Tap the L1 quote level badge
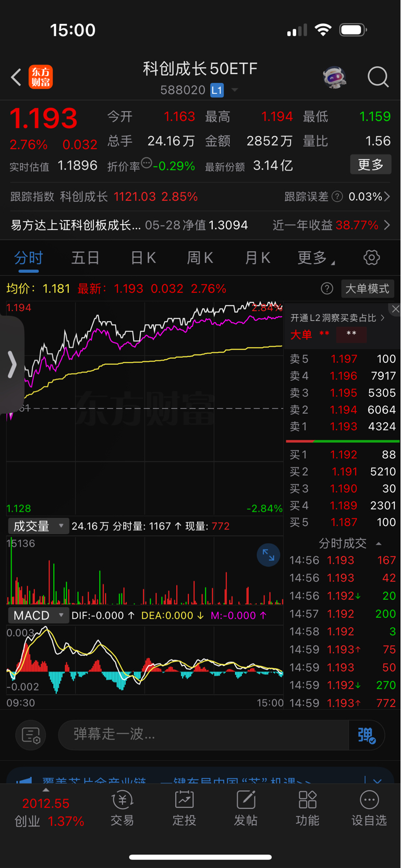Viewport: 401px width, 868px height. point(217,90)
